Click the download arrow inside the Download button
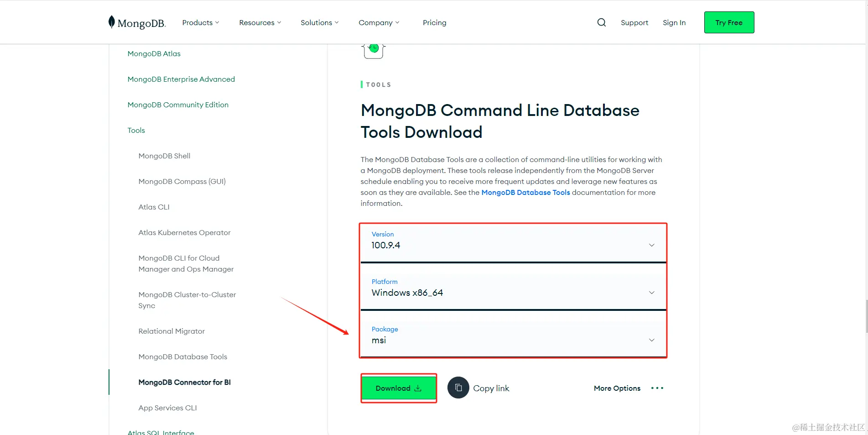 (418, 388)
